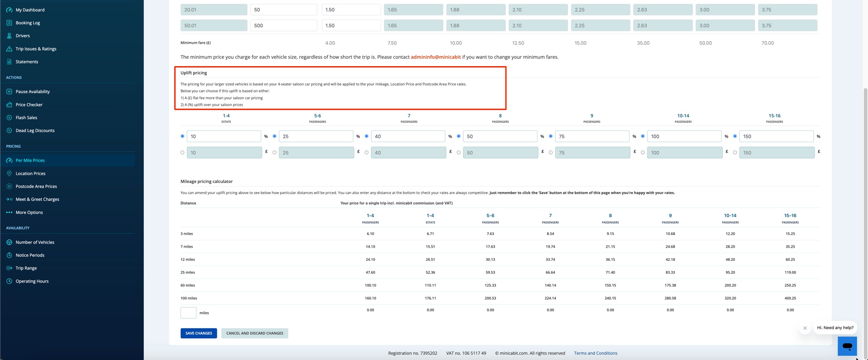This screenshot has width=868, height=360.
Task: Click the Save Changes button
Action: [199, 333]
